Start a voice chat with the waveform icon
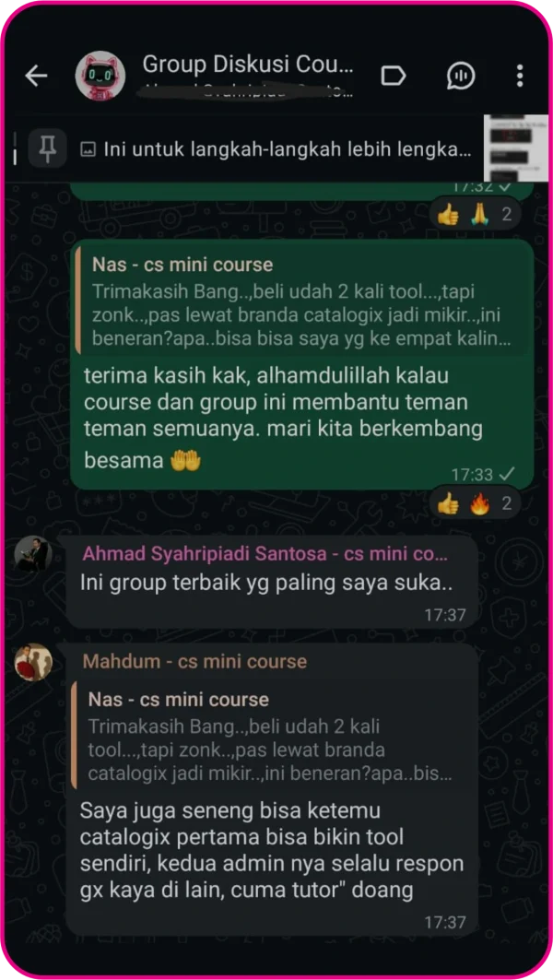Image resolution: width=553 pixels, height=980 pixels. point(461,76)
